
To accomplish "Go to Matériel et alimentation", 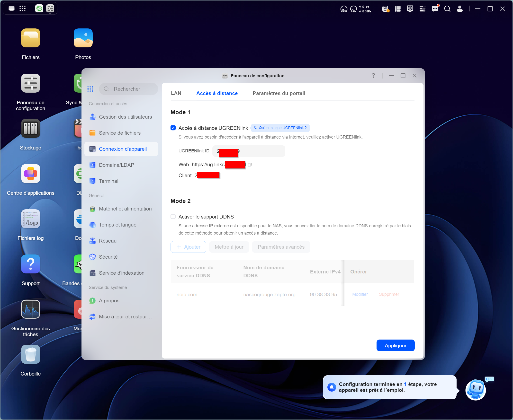I will pos(121,209).
